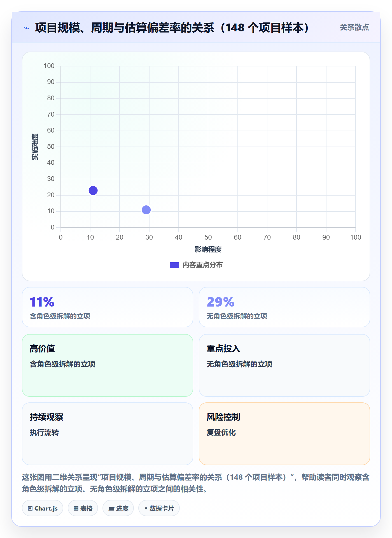The height and width of the screenshot is (538, 392).
Task: Click the 含角色级拆解的立项 label under 11%
Action: click(60, 316)
